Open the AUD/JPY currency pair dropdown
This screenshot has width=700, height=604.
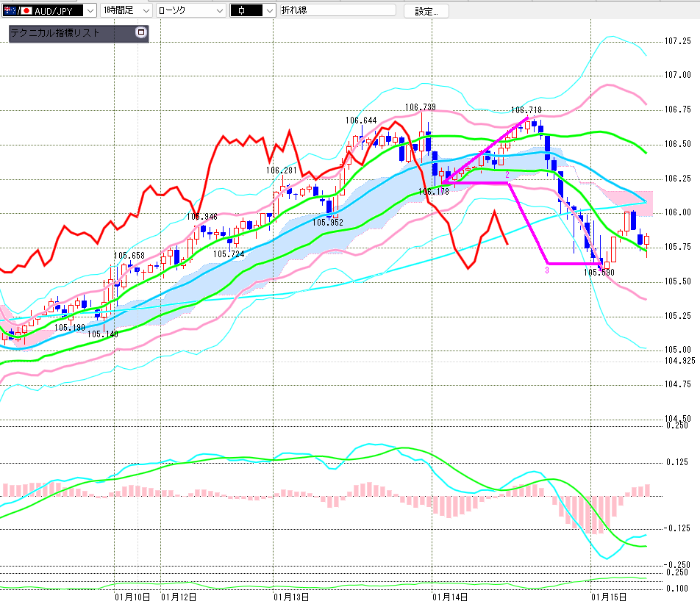(x=89, y=11)
